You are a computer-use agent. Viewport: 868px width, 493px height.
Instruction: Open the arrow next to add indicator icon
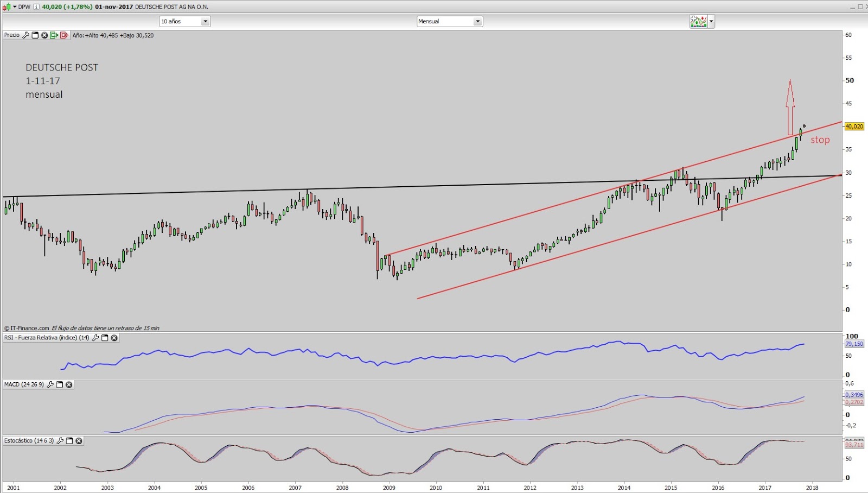pos(711,22)
